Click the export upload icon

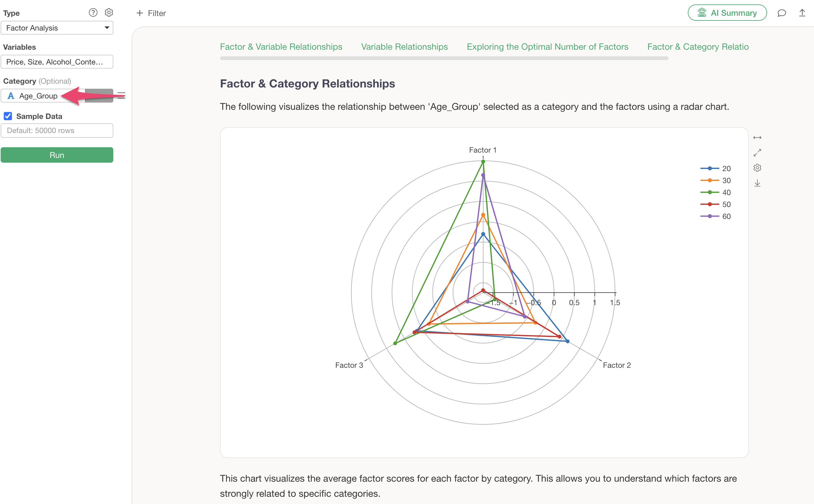[x=802, y=13]
